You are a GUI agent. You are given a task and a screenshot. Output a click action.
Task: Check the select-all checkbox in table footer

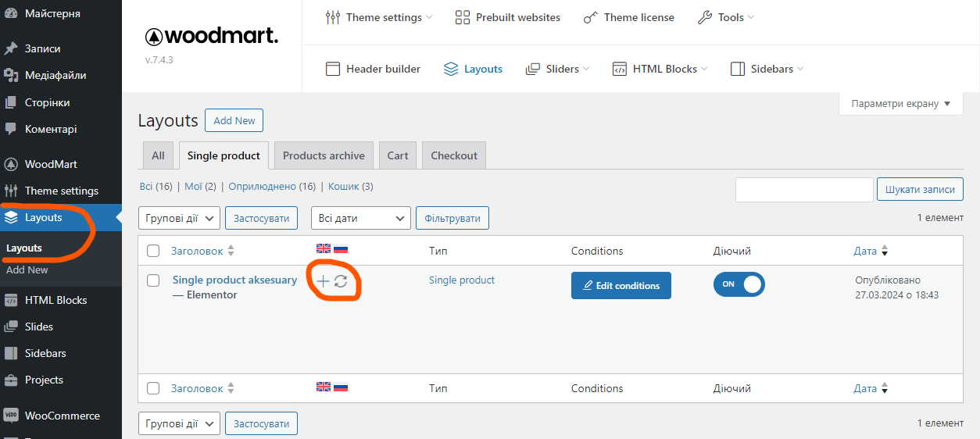pos(153,388)
